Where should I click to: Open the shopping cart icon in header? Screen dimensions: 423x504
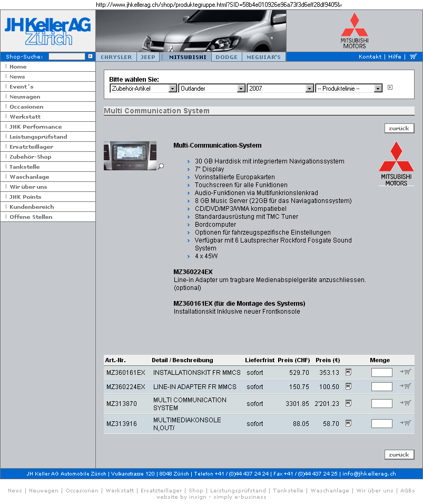click(413, 56)
